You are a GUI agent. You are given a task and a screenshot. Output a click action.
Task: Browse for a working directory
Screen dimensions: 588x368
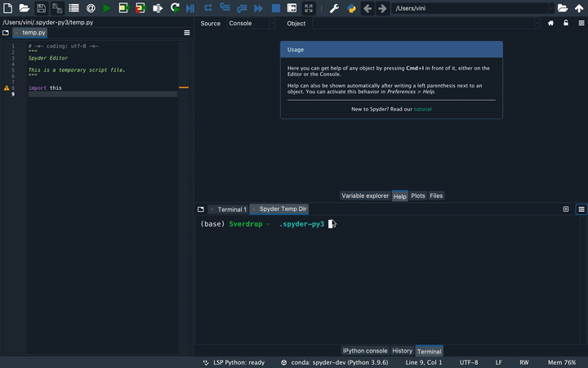click(x=563, y=8)
